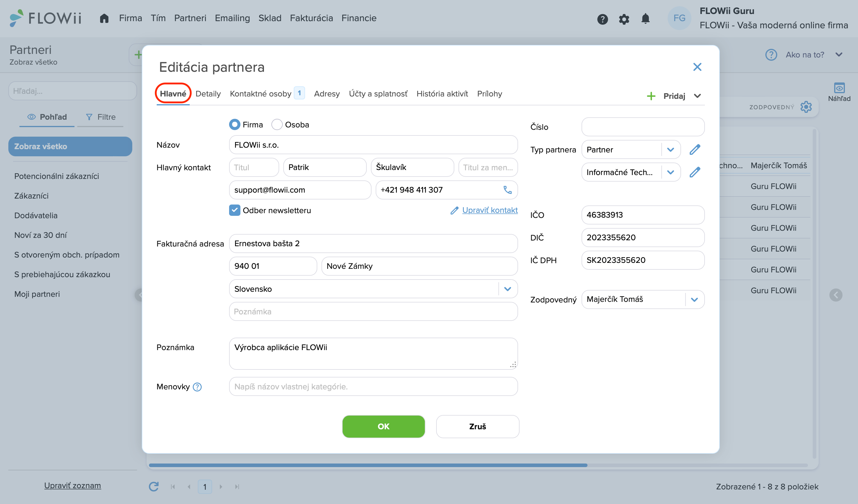
Task: Focus the IČO field 46383913
Action: pyautogui.click(x=643, y=215)
